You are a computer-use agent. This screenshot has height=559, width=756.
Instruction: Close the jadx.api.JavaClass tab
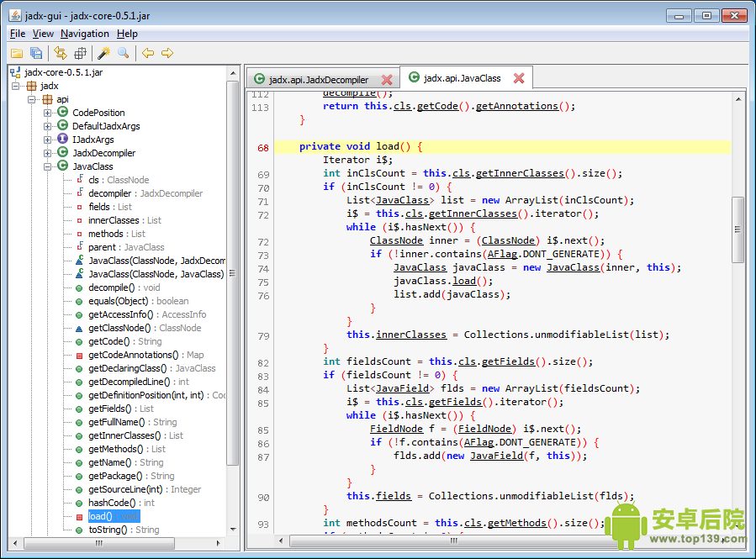[519, 78]
